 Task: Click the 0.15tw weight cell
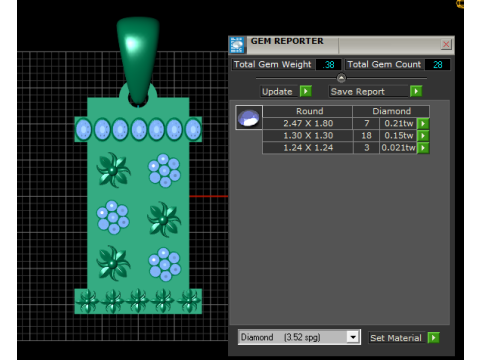click(398, 136)
